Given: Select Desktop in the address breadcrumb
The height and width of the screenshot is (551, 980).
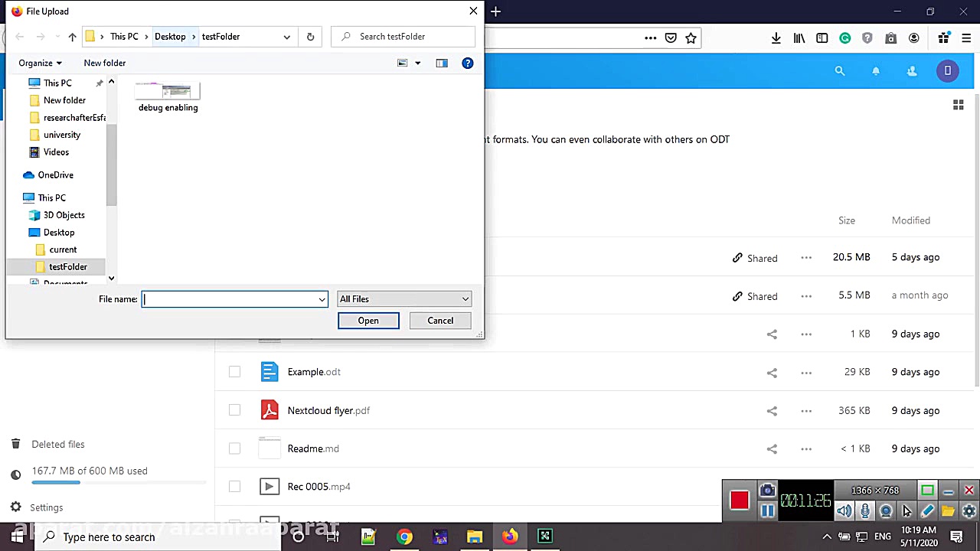Looking at the screenshot, I should coord(170,37).
